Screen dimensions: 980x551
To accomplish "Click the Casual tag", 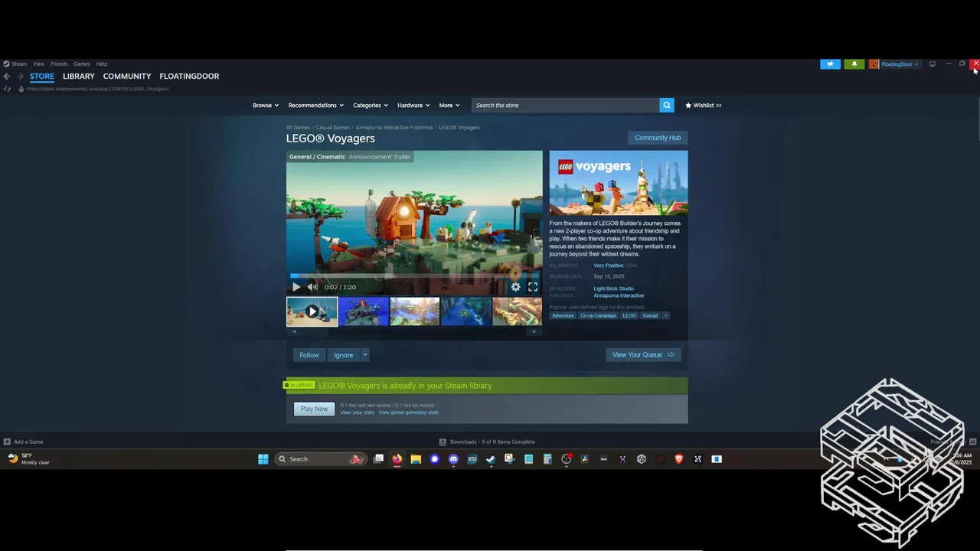I will tap(650, 315).
